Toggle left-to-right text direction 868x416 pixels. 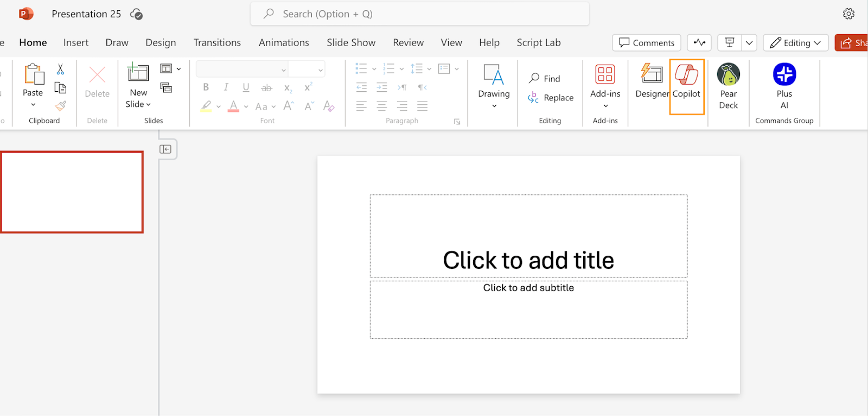[402, 87]
